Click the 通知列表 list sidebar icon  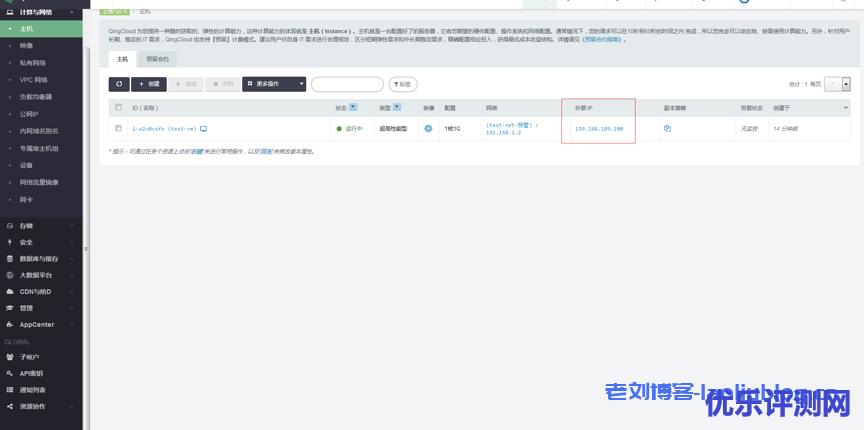click(9, 390)
